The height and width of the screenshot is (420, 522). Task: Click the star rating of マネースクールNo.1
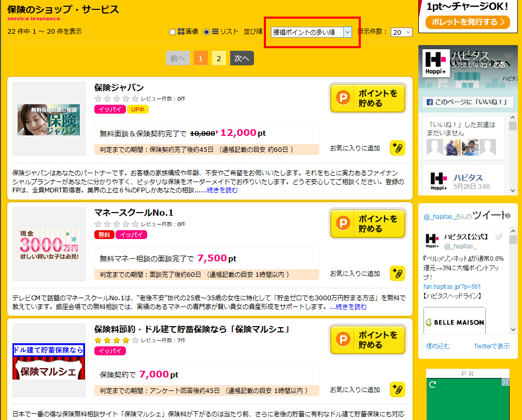pos(117,224)
